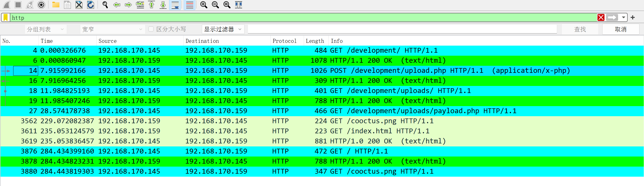Select packet 14 POST upload.php

pyautogui.click(x=322, y=71)
